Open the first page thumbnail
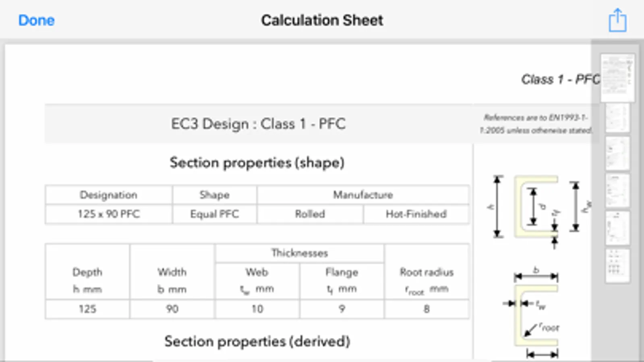Screen dimensions: 644x362 tap(617, 77)
